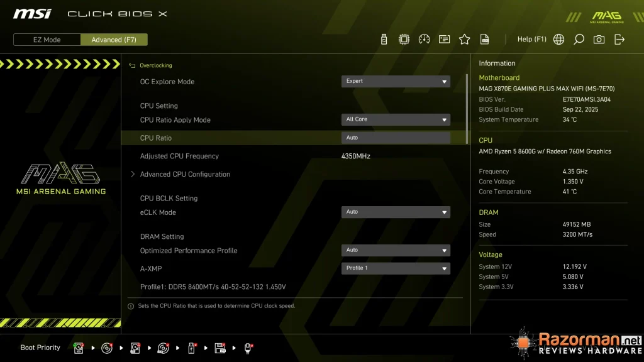Click the BIOS Build Date Sep 22, 2025
The width and height of the screenshot is (644, 362).
point(580,109)
